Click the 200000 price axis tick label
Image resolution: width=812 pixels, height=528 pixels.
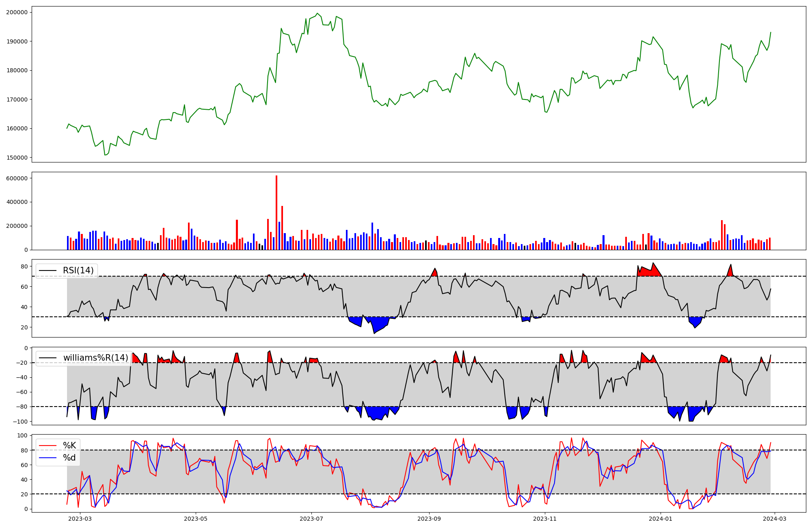[17, 12]
